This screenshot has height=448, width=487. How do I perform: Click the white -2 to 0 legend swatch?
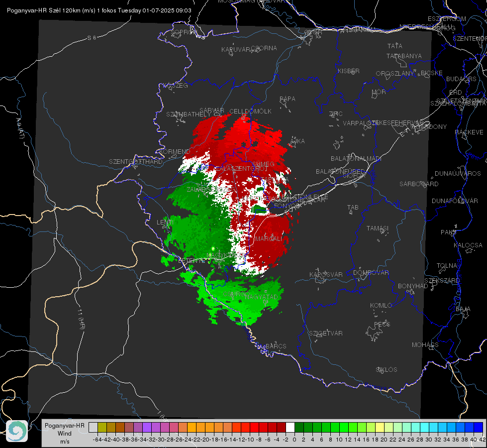click(290, 427)
